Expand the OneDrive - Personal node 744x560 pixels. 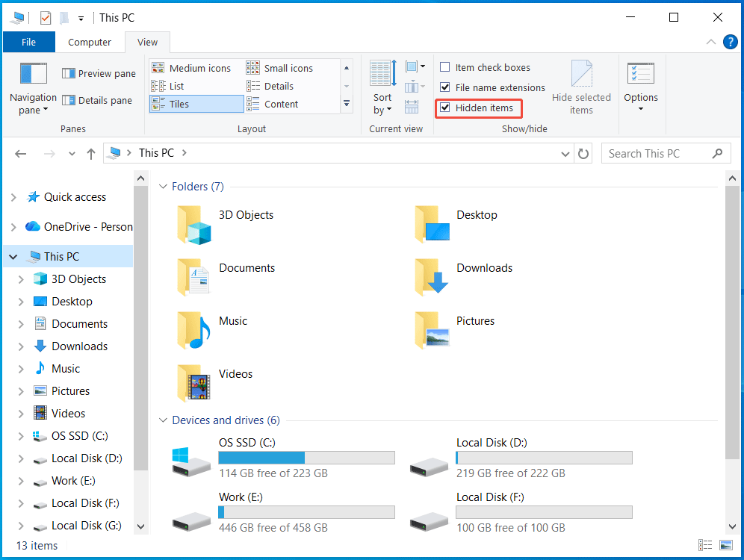(x=13, y=227)
